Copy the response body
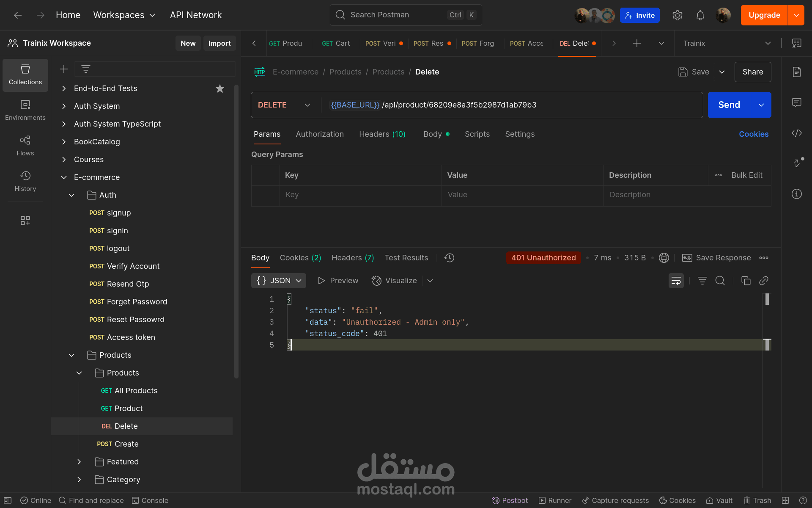Screen dimensions: 812x508 click(746, 281)
